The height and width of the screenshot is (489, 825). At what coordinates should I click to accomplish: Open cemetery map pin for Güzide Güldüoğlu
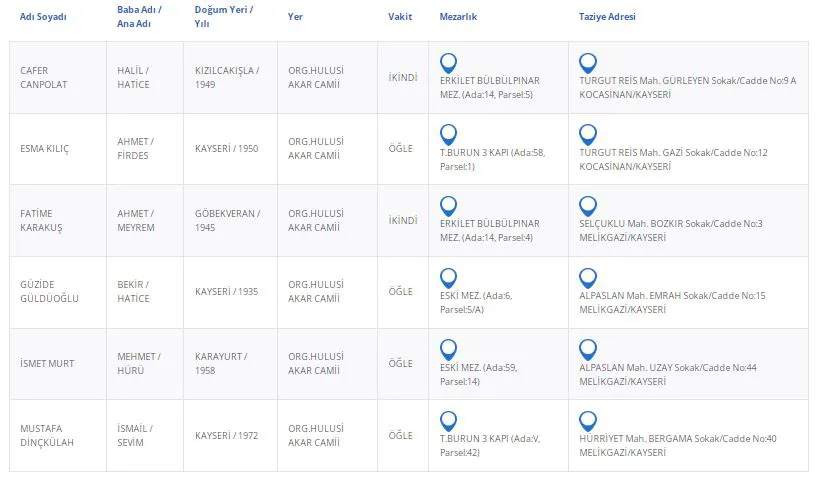pyautogui.click(x=449, y=278)
